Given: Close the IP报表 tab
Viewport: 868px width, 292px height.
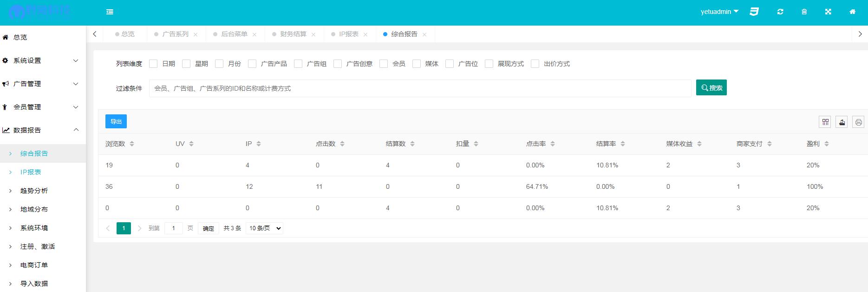Looking at the screenshot, I should [x=365, y=34].
